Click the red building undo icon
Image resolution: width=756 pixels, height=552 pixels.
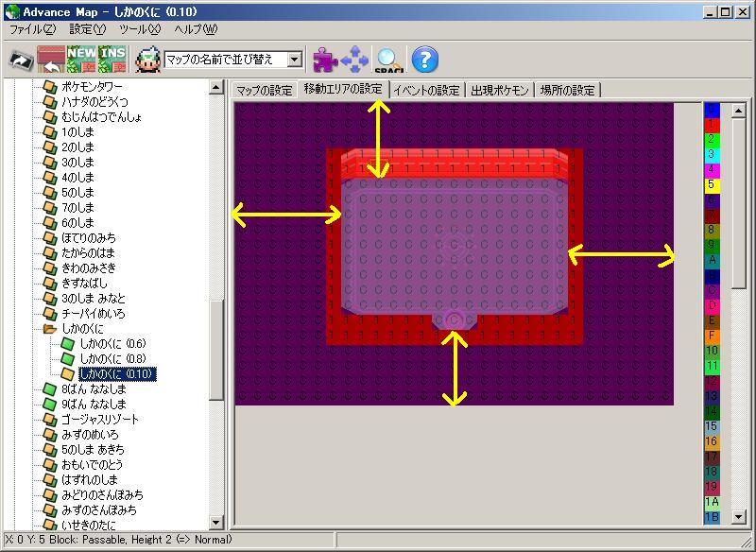point(50,60)
